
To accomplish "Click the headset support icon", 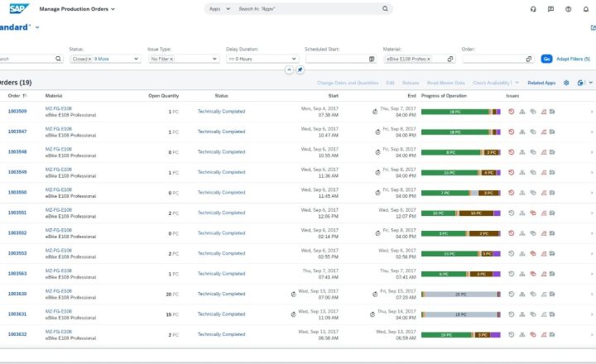I will (533, 9).
